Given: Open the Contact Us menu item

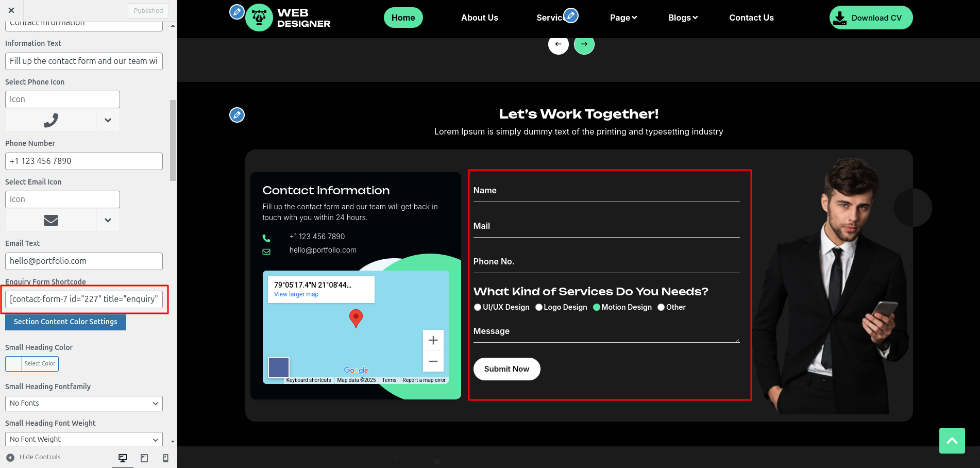Looking at the screenshot, I should coord(751,18).
